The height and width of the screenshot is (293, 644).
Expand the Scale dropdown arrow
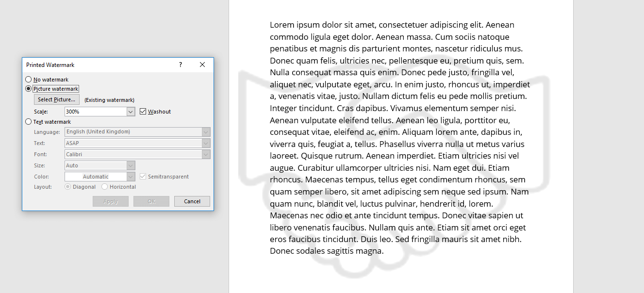pyautogui.click(x=131, y=112)
